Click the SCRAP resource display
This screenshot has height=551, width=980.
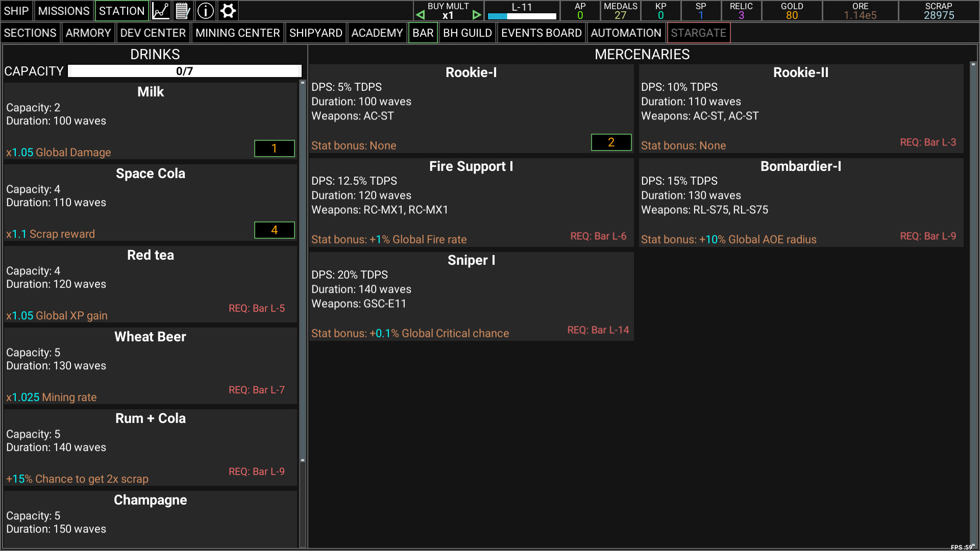[939, 11]
